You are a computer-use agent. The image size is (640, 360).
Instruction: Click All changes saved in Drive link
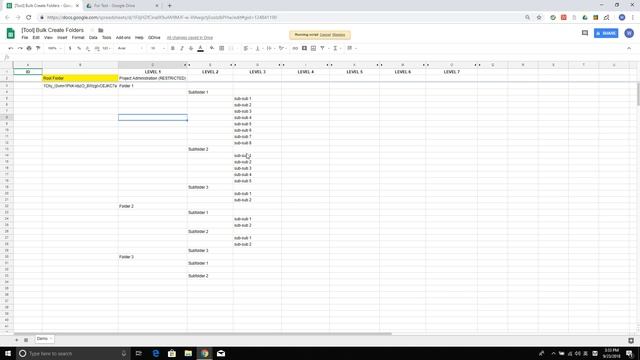(x=190, y=38)
